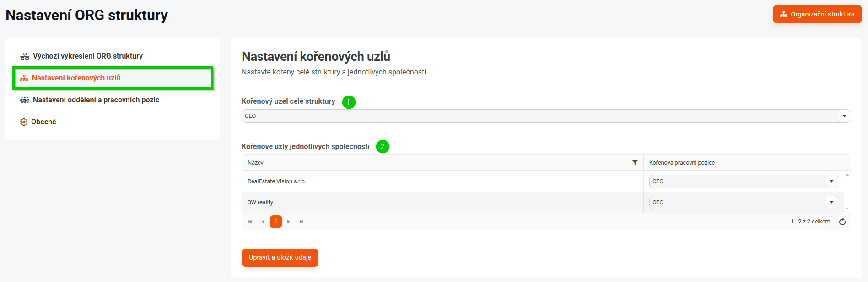Screen dimensions: 868x282
Task: Go to first page of table
Action: [250, 222]
